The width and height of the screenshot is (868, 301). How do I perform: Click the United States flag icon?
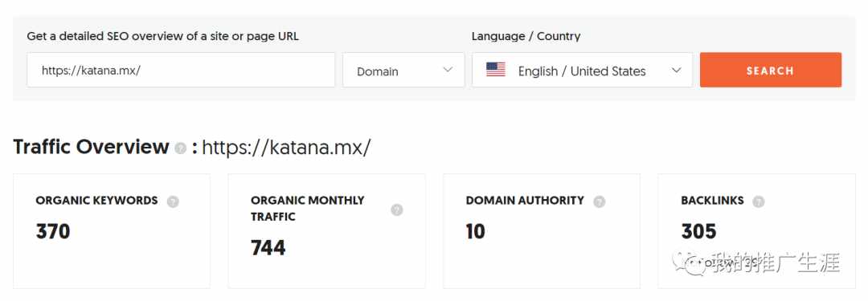click(495, 70)
